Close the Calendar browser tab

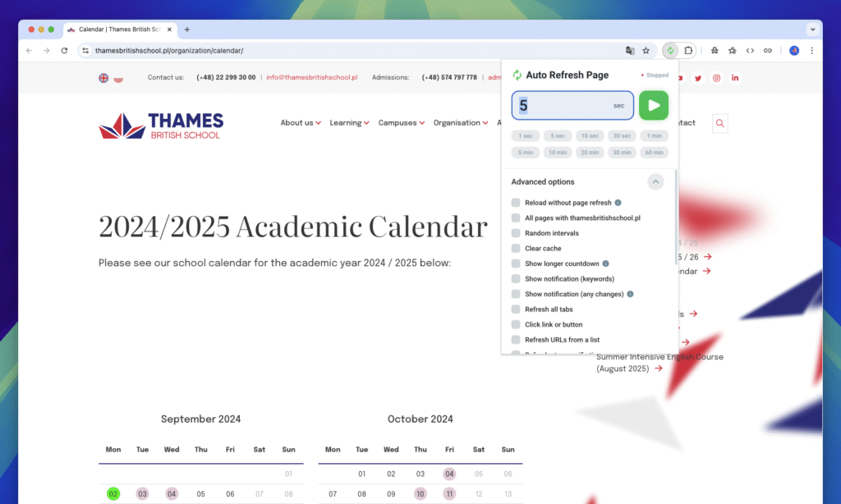169,30
